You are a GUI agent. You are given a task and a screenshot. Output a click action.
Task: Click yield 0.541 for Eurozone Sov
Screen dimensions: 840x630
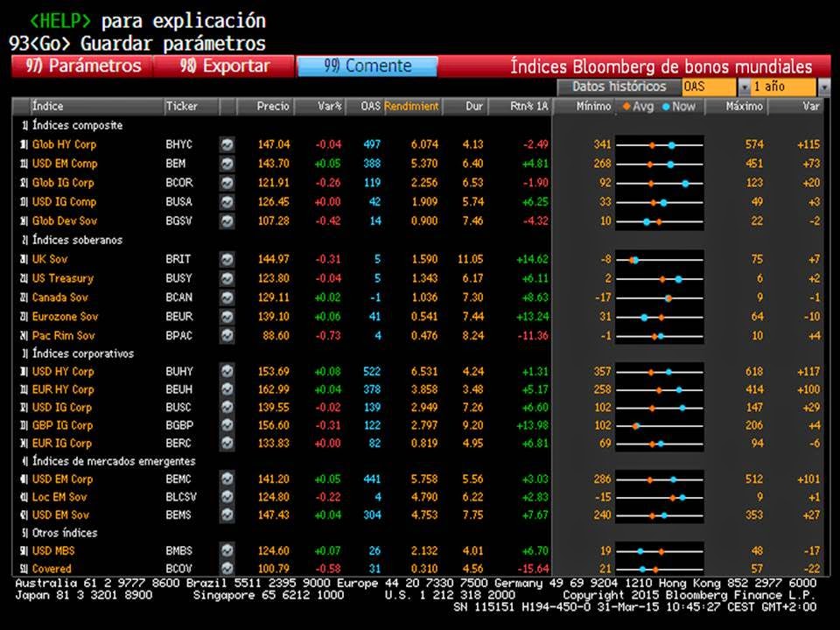coord(424,317)
